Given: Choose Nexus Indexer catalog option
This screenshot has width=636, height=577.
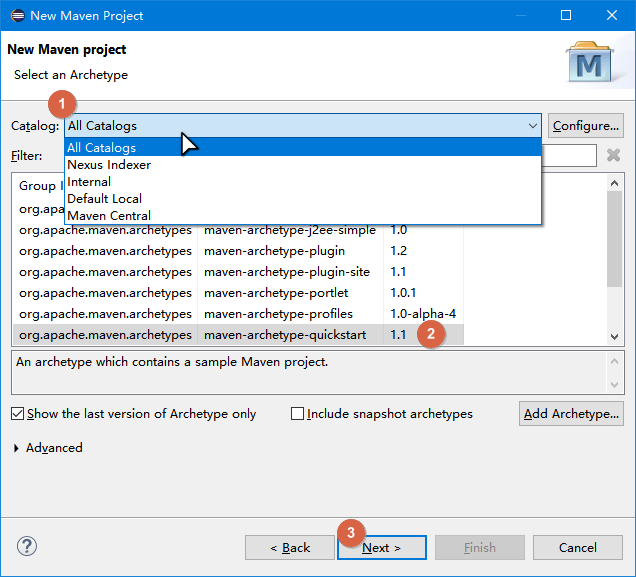Looking at the screenshot, I should pos(303,165).
